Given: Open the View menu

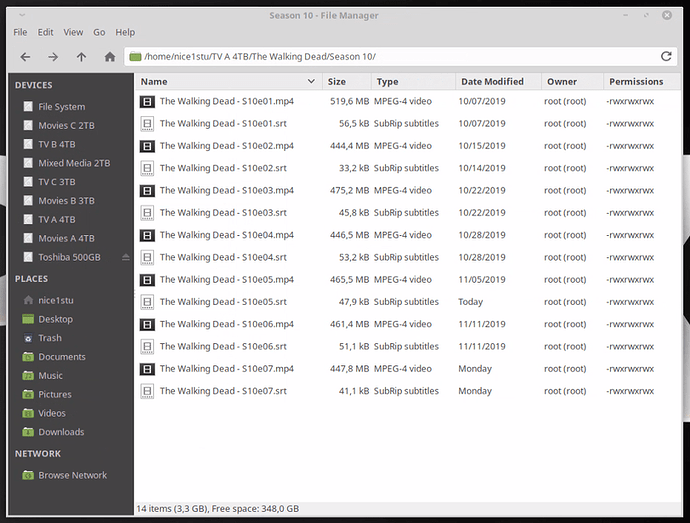Looking at the screenshot, I should (x=73, y=32).
